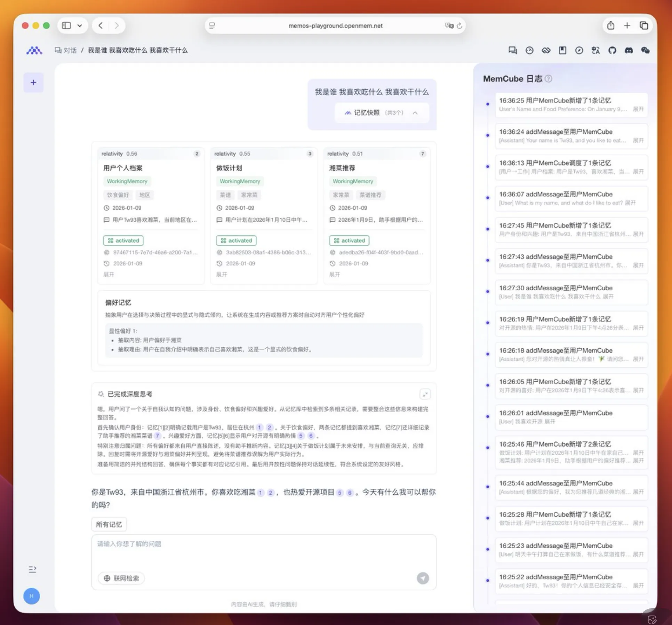Viewport: 672px width, 625px height.
Task: Open the Discord icon in top toolbar
Action: click(x=629, y=50)
